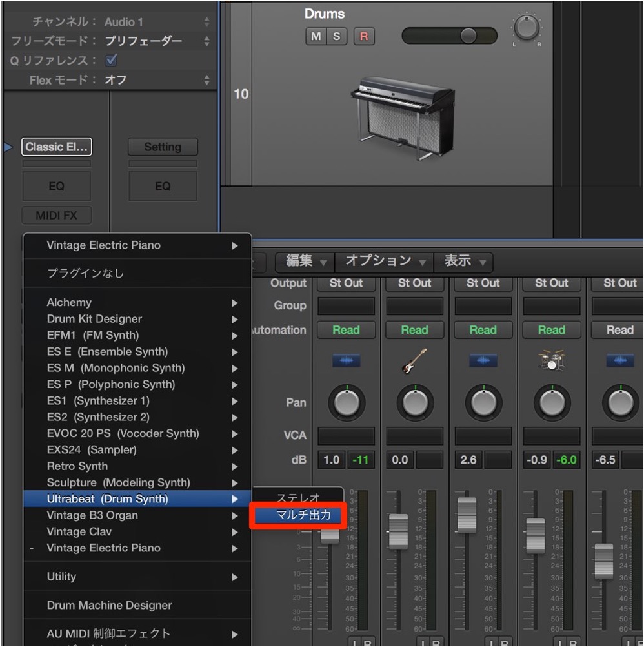
Task: Select the drum kit channel icon
Action: point(552,360)
